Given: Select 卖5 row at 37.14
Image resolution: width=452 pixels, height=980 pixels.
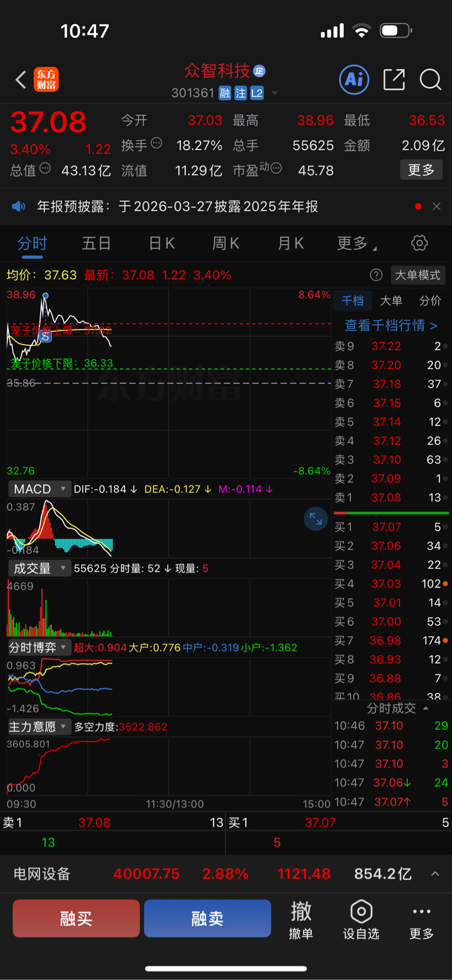Looking at the screenshot, I should [391, 421].
